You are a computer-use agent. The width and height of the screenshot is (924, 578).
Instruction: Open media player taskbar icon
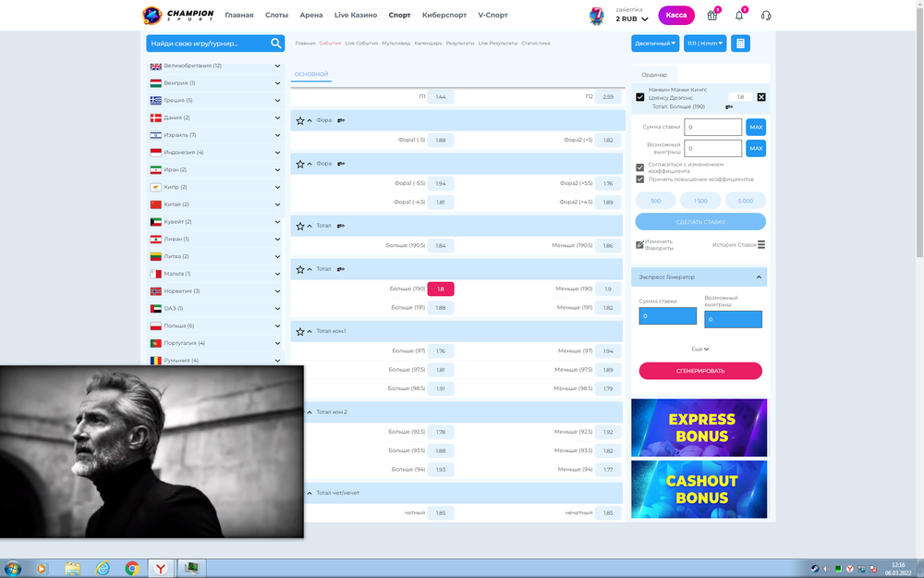coord(42,569)
